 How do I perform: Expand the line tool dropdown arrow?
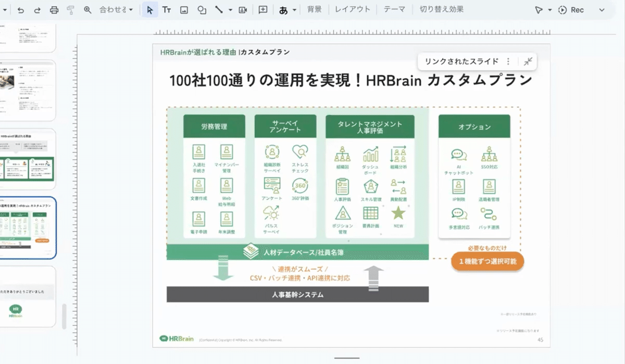(230, 10)
